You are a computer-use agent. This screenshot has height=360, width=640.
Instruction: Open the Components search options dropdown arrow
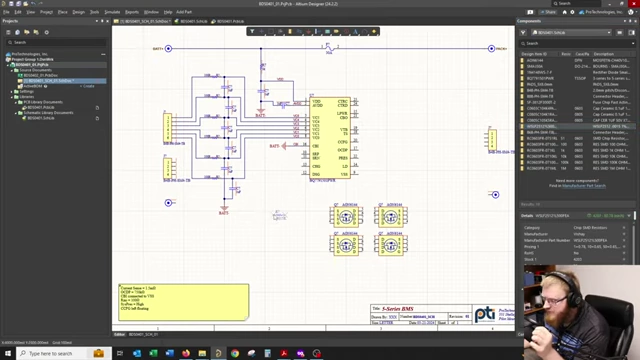pyautogui.click(x=633, y=43)
